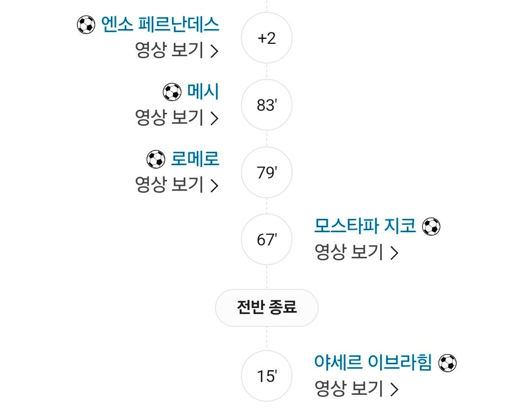
Task: Select the 67' timeline marker
Action: (267, 240)
